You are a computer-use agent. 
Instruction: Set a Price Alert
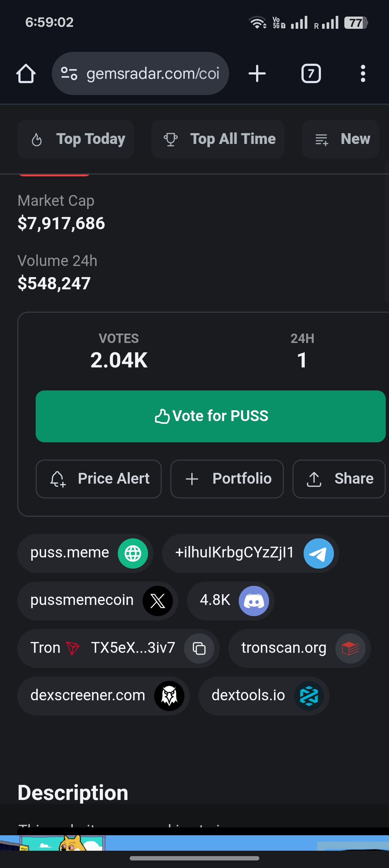99,479
